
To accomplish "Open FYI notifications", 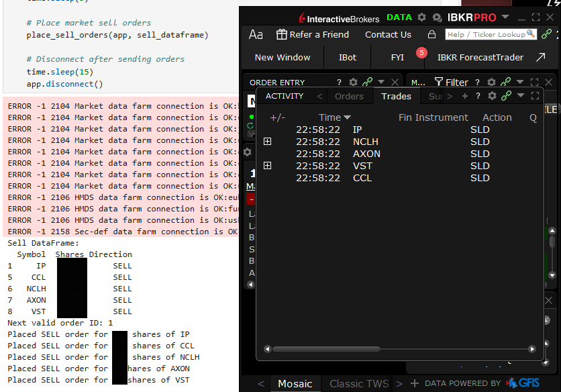I will click(397, 57).
